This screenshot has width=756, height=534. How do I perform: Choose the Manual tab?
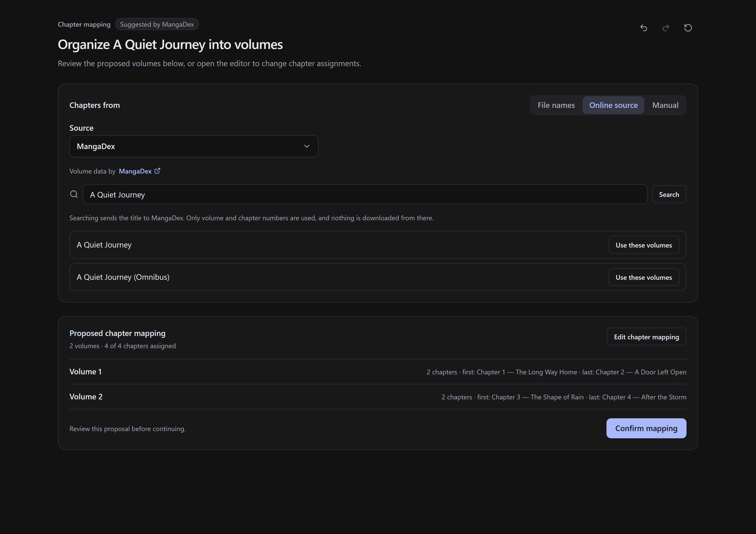(665, 105)
